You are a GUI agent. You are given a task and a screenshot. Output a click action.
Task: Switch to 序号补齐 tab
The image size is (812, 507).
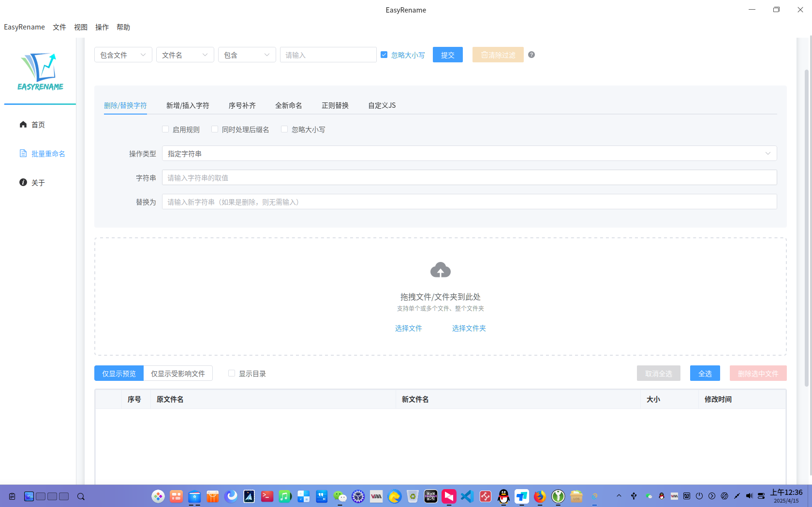(x=242, y=105)
